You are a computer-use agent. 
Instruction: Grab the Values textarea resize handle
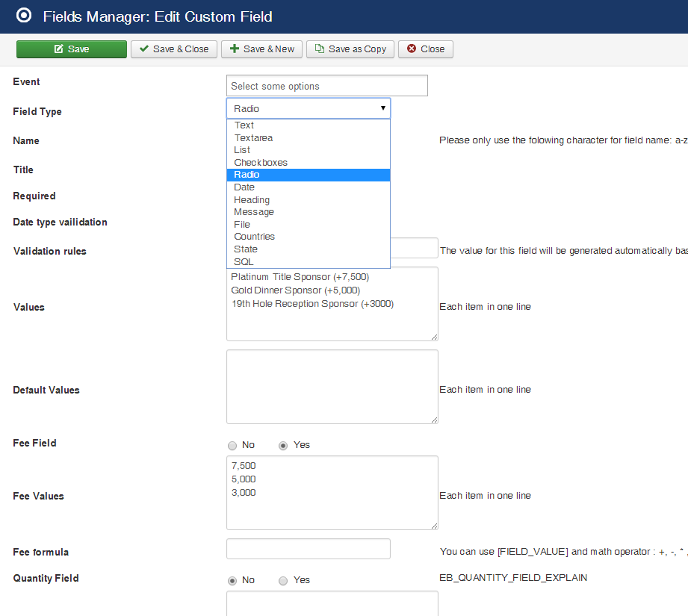434,337
